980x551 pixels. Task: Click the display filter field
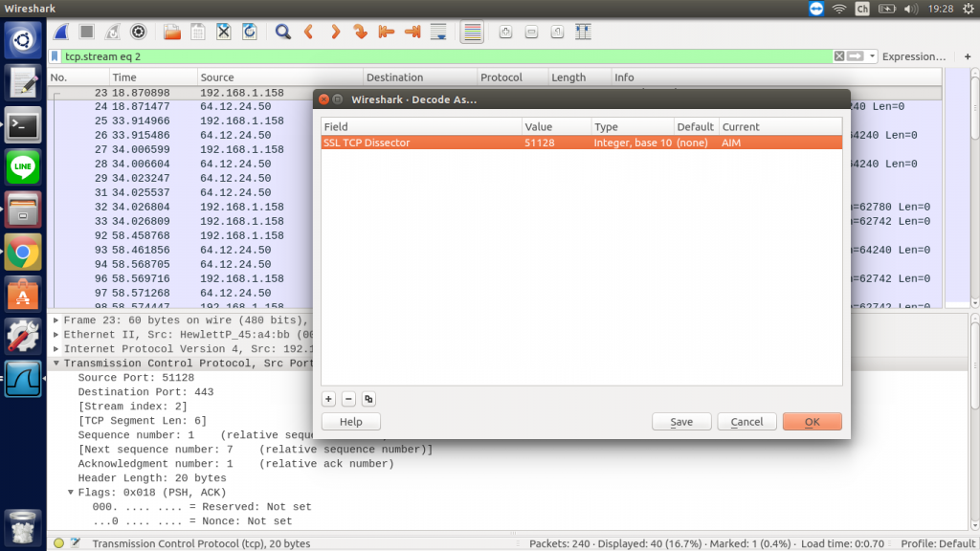click(447, 56)
